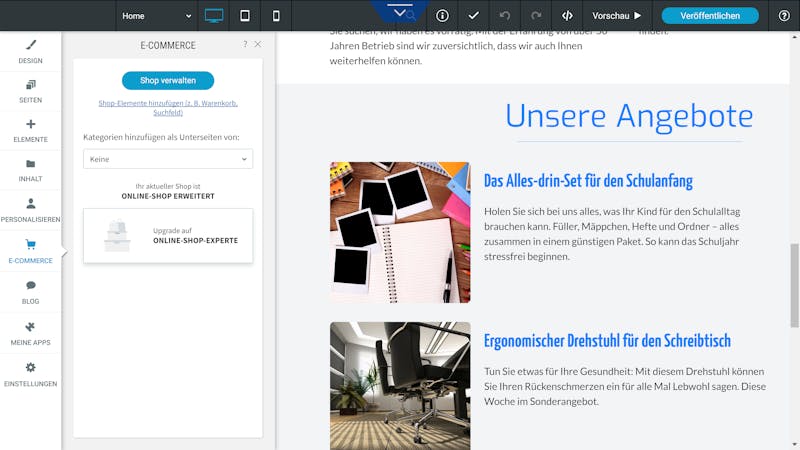
Task: Click Upgrade auf Online-Shop-Experte card
Action: (168, 236)
